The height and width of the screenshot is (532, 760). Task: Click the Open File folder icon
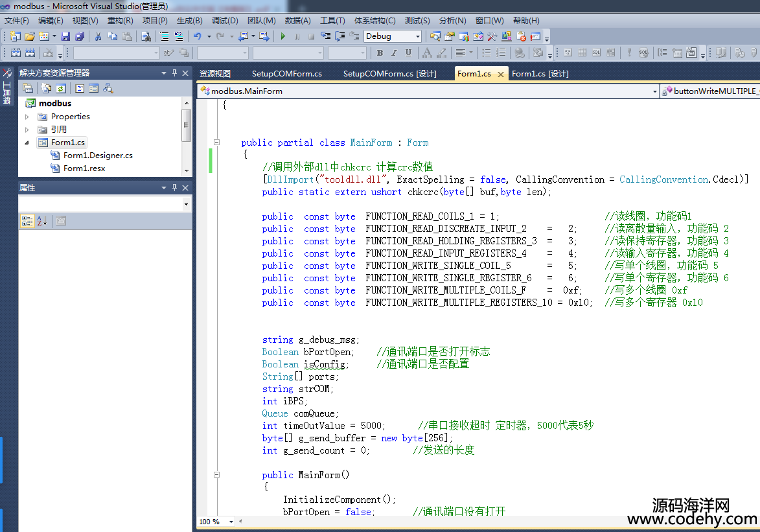(29, 36)
